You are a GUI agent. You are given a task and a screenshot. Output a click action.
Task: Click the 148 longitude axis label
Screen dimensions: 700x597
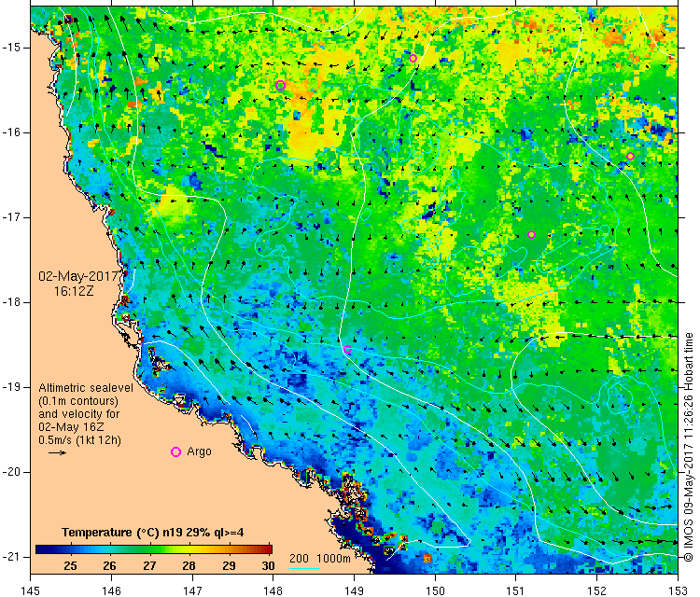tap(273, 590)
